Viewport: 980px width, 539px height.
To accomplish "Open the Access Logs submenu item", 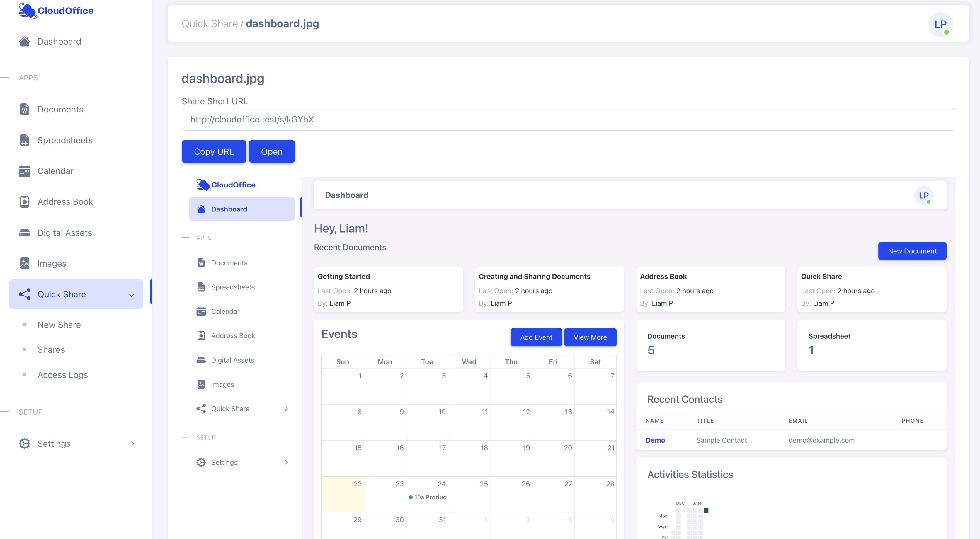I will pos(62,375).
